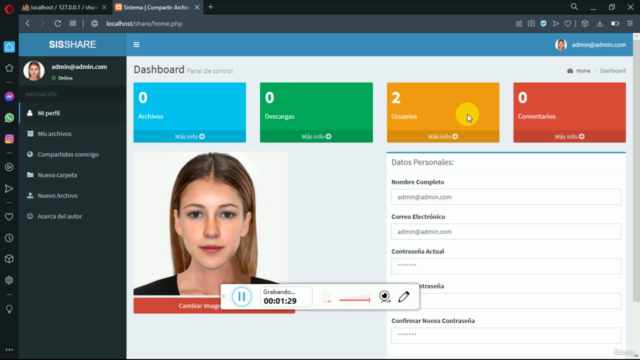Click Correo Electrónico input field
640x360 pixels.
(x=506, y=231)
